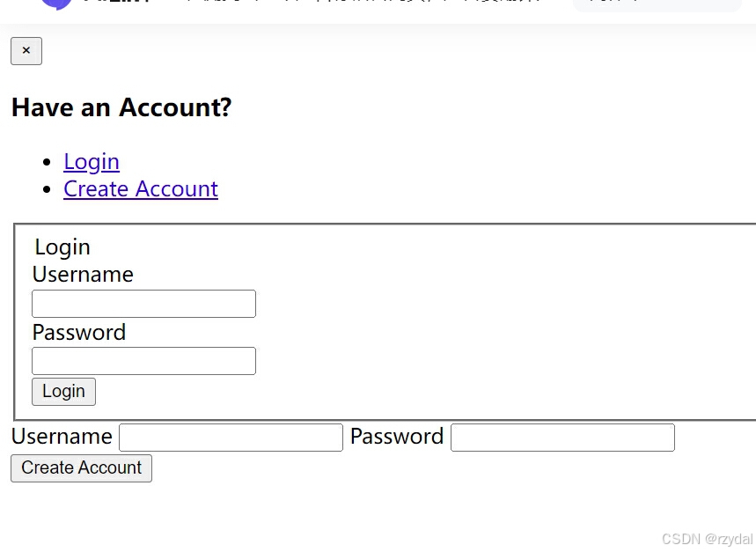Click the purple logo at top left
This screenshot has height=552, width=756.
(x=57, y=4)
